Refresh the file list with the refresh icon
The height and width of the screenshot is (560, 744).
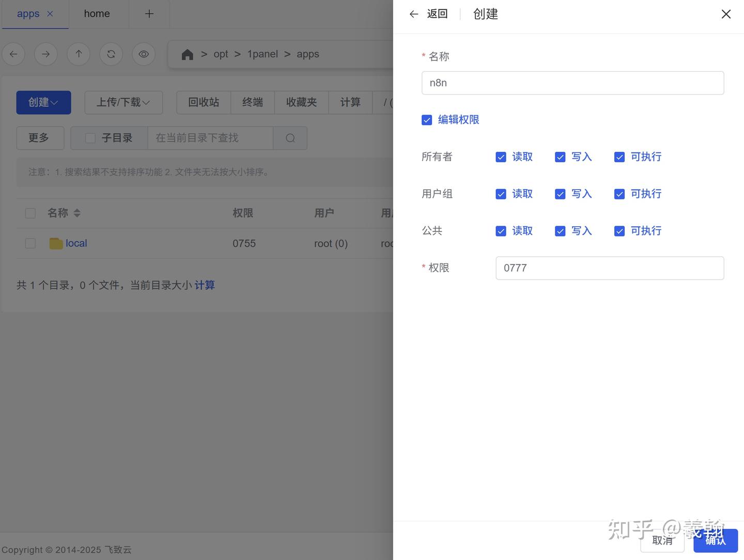[x=111, y=54]
